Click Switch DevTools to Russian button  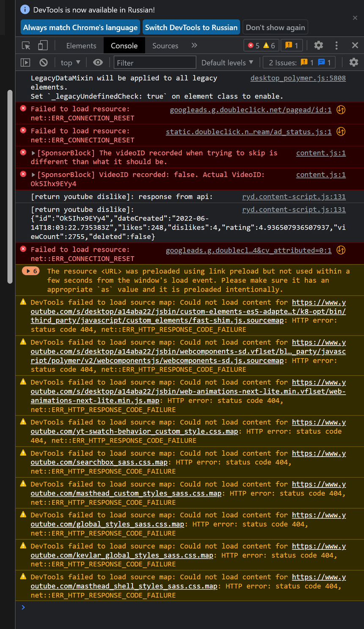(191, 28)
